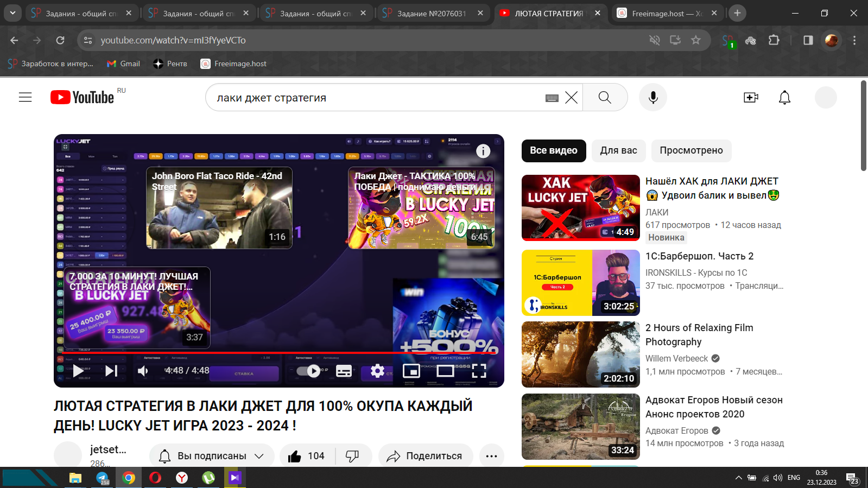The width and height of the screenshot is (868, 488).
Task: Click the browser address bar
Action: 369,40
